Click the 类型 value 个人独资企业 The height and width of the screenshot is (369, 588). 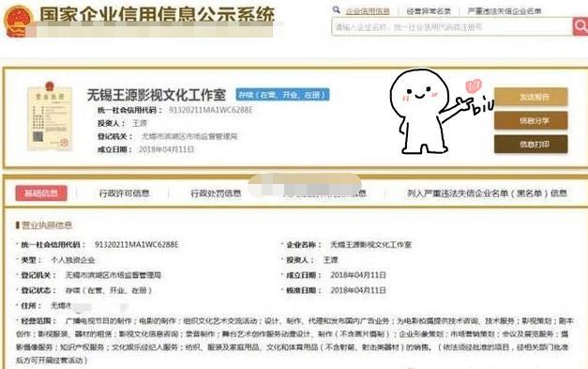73,260
